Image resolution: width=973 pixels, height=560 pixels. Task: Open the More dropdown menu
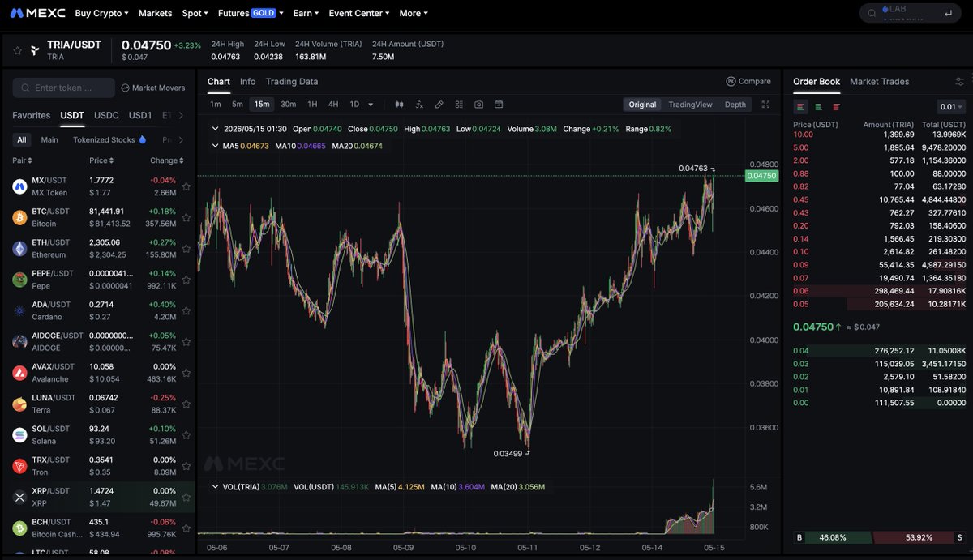pyautogui.click(x=414, y=13)
